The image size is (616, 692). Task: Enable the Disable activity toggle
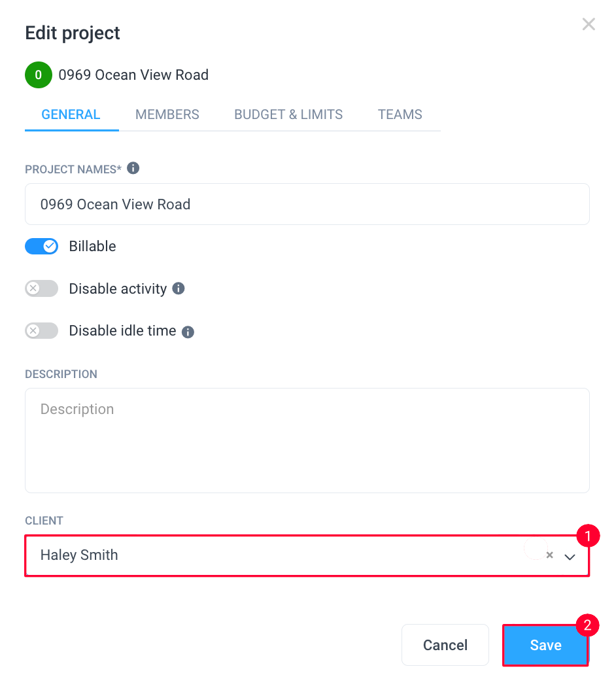(x=41, y=288)
